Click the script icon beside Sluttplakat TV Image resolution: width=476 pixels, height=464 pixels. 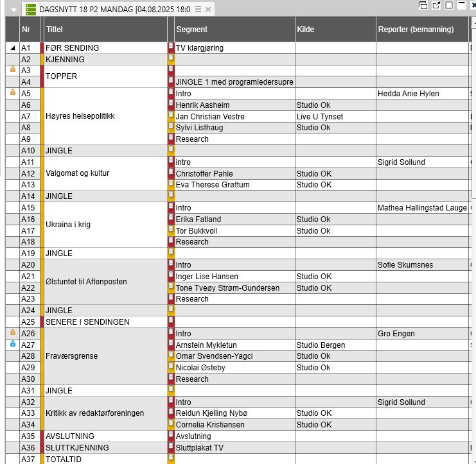171,447
